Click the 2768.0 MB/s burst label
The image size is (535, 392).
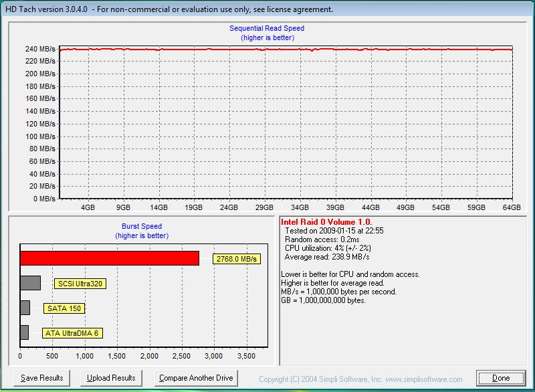point(237,259)
